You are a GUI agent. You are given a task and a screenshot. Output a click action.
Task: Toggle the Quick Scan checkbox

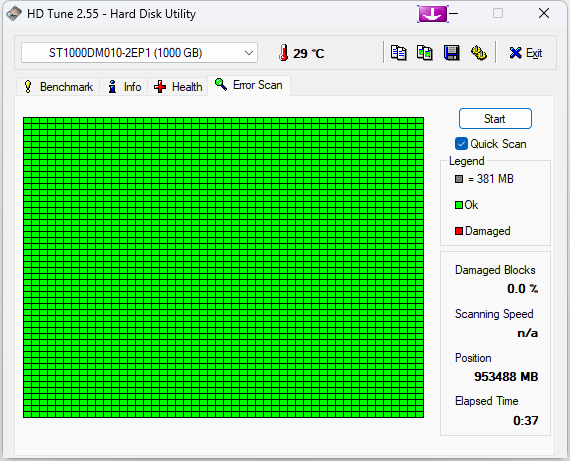point(461,144)
